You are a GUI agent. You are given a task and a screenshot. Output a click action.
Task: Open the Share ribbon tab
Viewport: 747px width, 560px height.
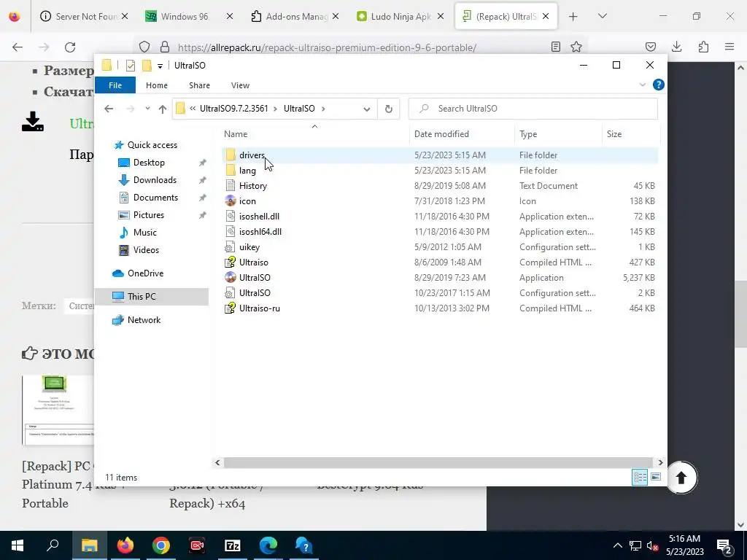coord(199,85)
